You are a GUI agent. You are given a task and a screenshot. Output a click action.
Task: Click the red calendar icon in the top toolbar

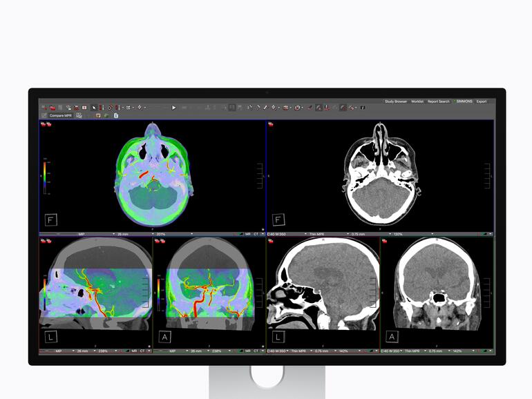coord(84,108)
